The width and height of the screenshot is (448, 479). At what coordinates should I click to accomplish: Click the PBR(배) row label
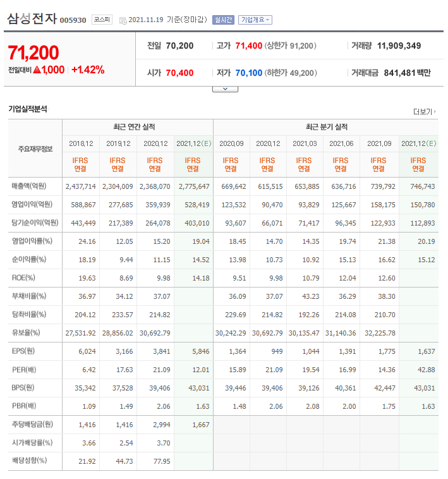[x=24, y=406]
